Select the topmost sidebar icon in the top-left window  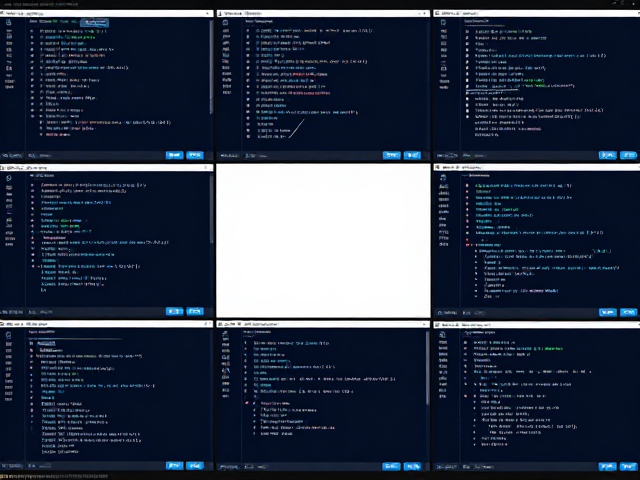(9, 22)
